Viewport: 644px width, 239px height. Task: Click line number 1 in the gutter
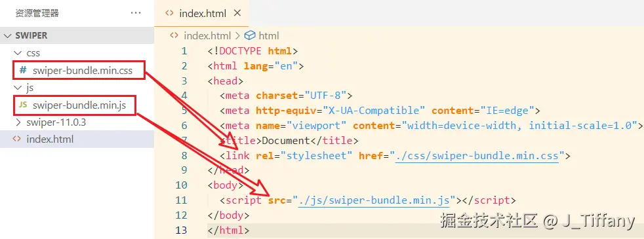[184, 51]
